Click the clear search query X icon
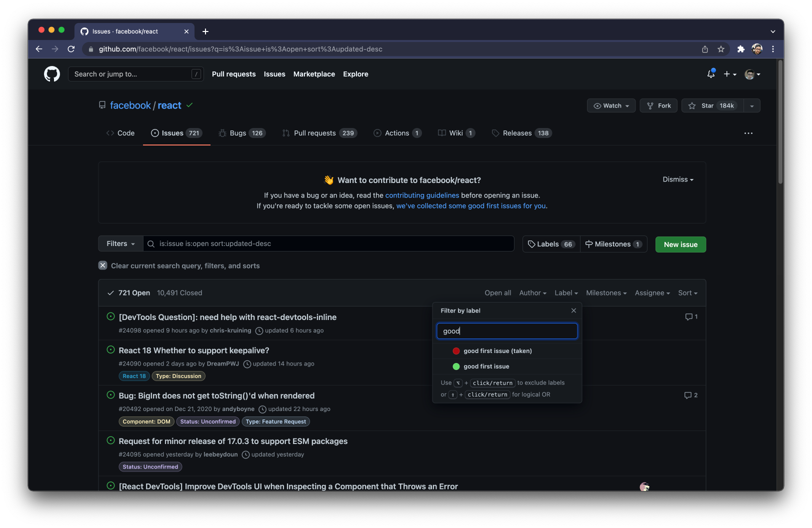This screenshot has width=812, height=528. click(102, 265)
